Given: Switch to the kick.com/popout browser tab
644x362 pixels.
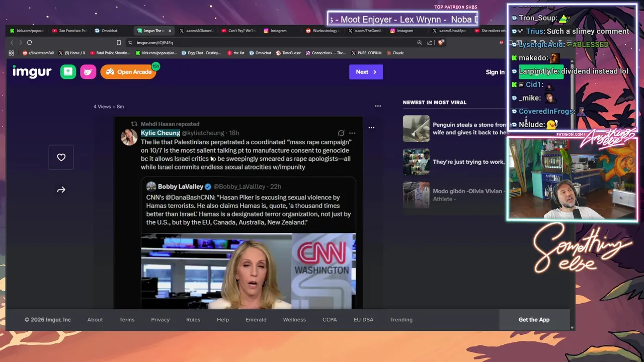Looking at the screenshot, I should 26,31.
